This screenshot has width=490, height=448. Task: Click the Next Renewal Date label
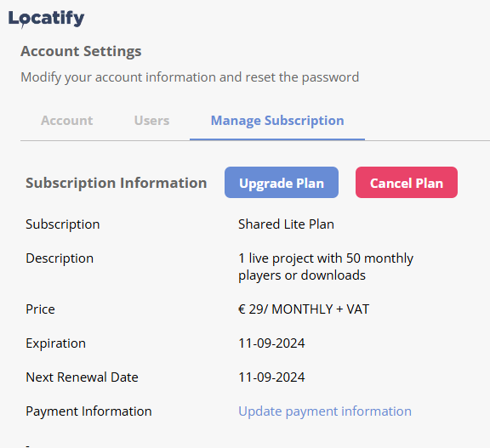click(x=82, y=377)
